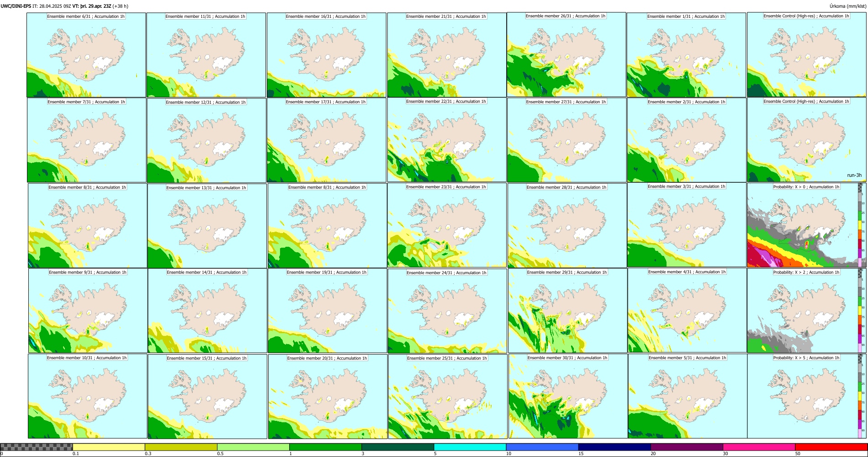The height and width of the screenshot is (457, 868).
Task: Pick the checkered 0–0.1 legend swatch
Action: tap(37, 447)
